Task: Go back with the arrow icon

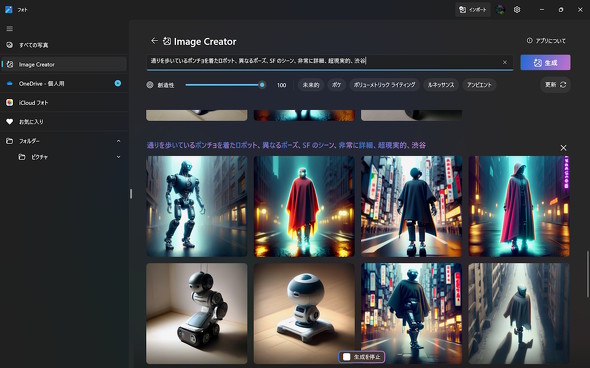Action: pos(154,41)
